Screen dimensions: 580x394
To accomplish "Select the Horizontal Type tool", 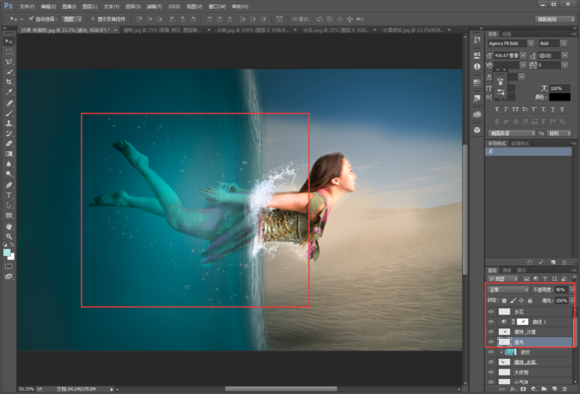I will coord(9,195).
